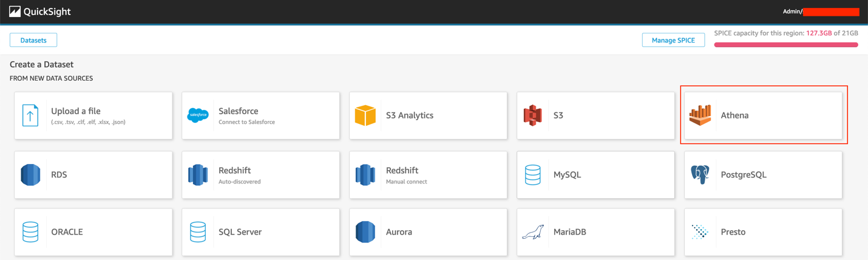This screenshot has width=868, height=260.
Task: Click the ORACLE database cylinder icon
Action: [x=30, y=232]
